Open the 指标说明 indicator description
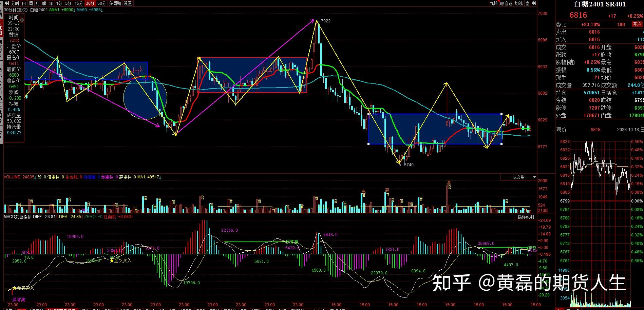The height and width of the screenshot is (310, 644). 526,217
